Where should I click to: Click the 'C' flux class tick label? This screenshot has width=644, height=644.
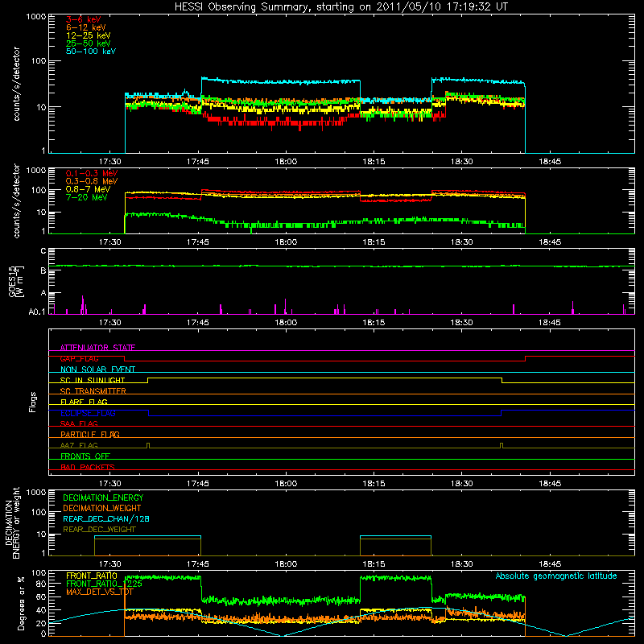point(43,251)
